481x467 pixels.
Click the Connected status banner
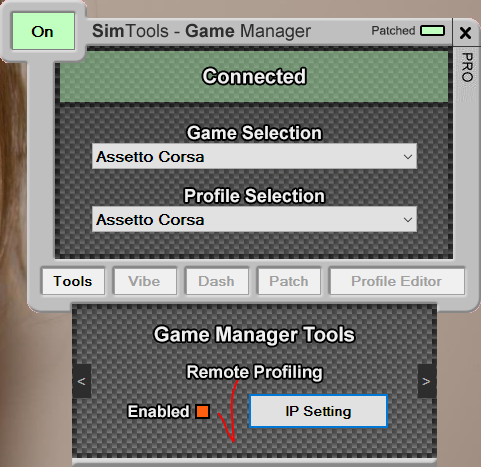click(x=254, y=76)
